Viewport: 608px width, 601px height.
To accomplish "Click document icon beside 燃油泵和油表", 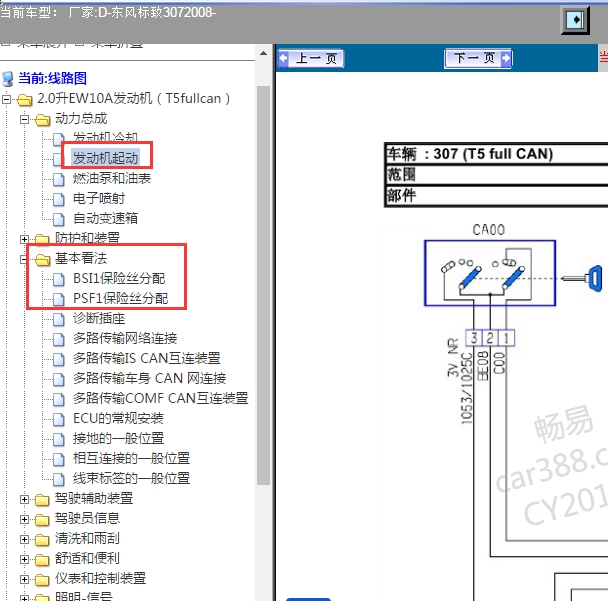I will [x=59, y=179].
